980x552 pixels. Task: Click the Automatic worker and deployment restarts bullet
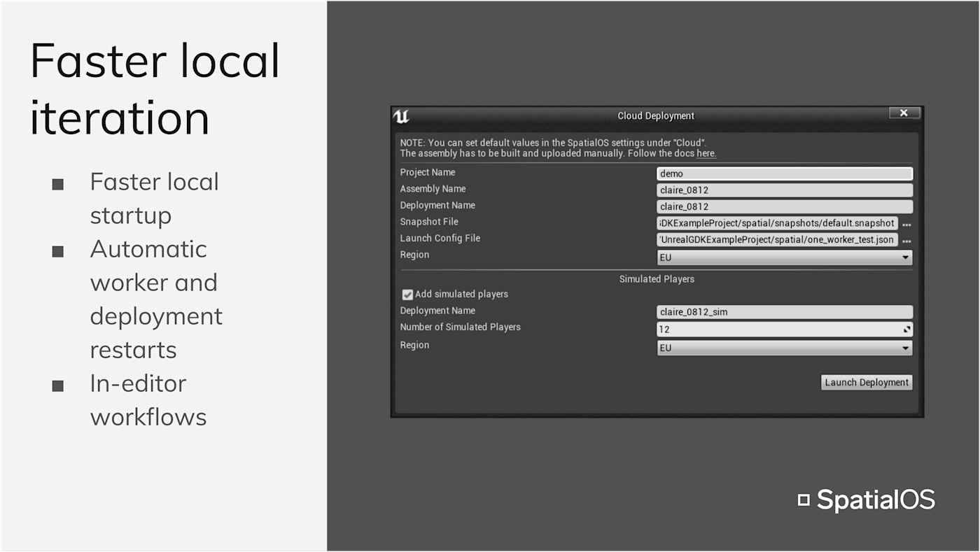(156, 299)
